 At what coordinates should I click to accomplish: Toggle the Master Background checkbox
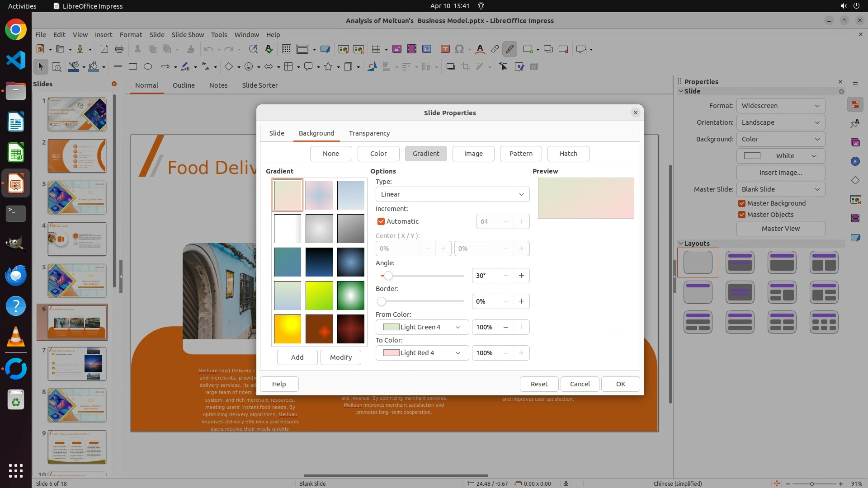(742, 203)
